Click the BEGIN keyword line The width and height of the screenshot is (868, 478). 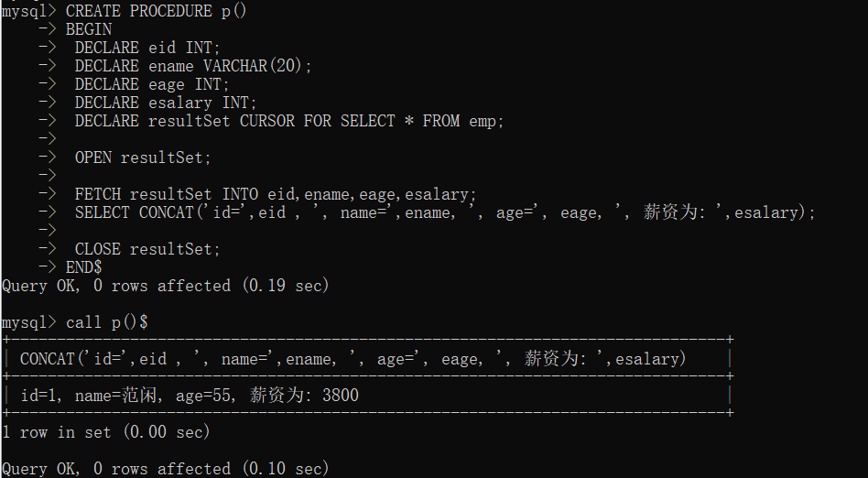coord(89,29)
